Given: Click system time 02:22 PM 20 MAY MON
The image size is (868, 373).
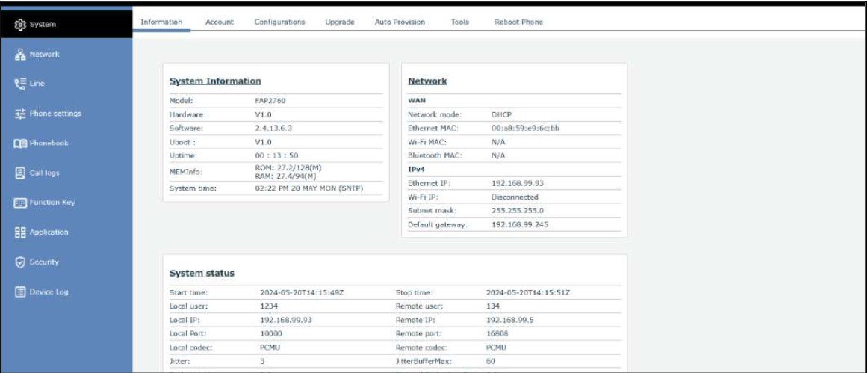Looking at the screenshot, I should 310,188.
